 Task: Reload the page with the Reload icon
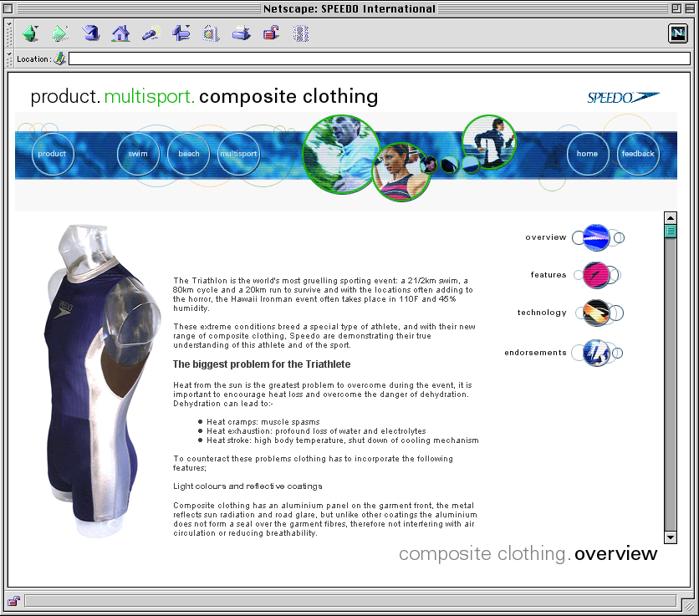pos(91,33)
